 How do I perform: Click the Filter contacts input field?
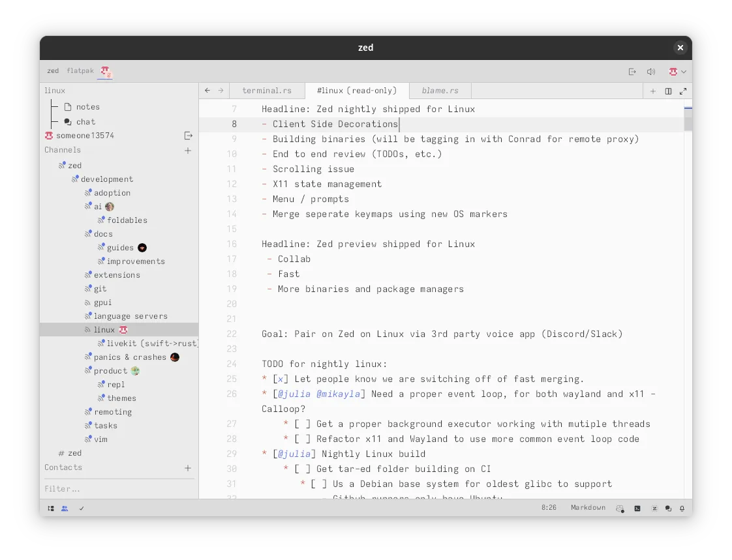pyautogui.click(x=117, y=489)
